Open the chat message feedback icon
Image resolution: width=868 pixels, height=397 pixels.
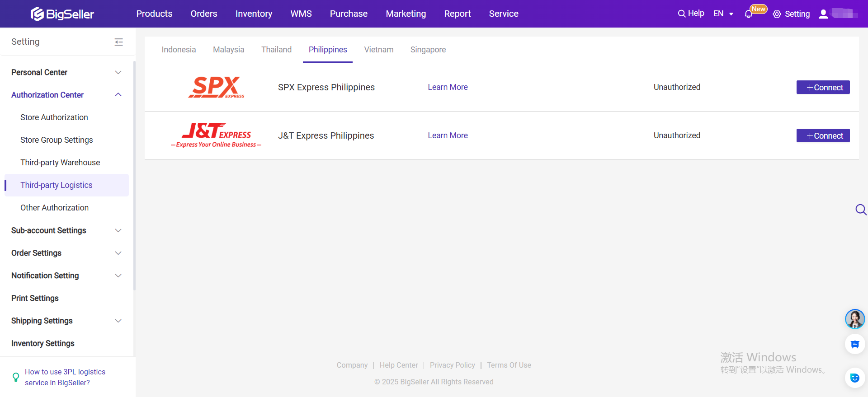coord(854,345)
